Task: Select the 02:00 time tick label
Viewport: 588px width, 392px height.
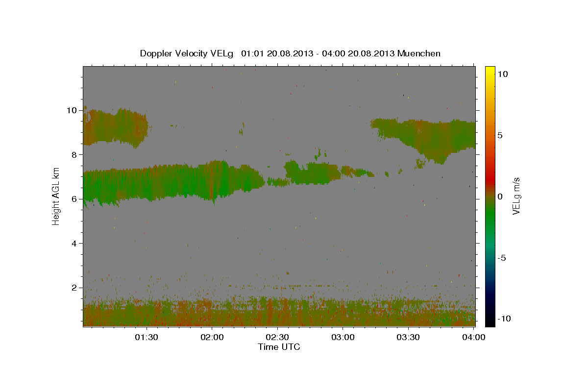Action: click(212, 338)
